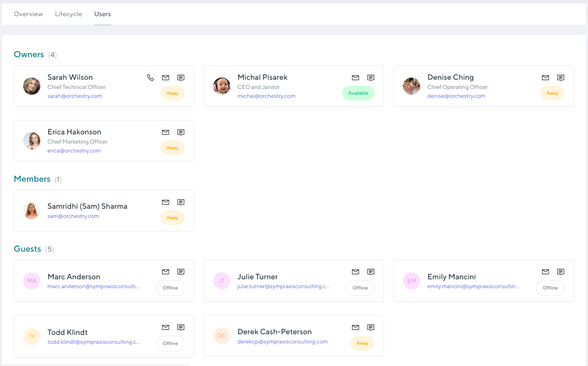
Task: Click Michal Pisarek's profile photo
Action: 222,86
